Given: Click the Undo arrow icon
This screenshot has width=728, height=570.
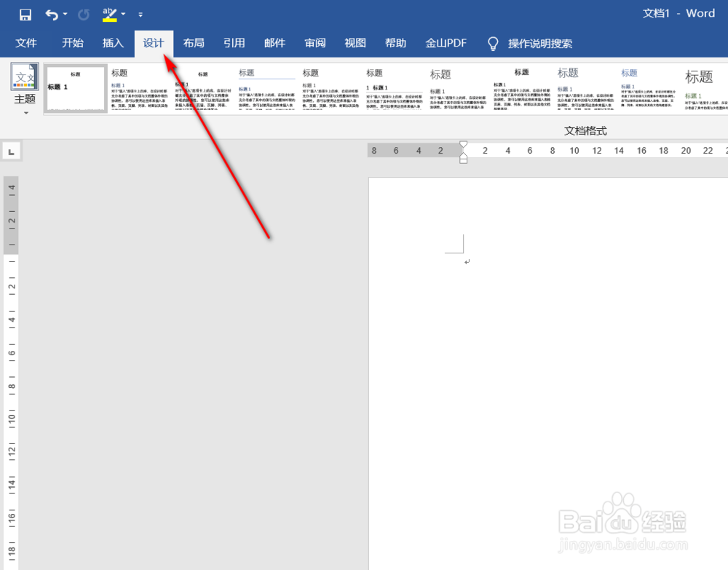Looking at the screenshot, I should click(52, 15).
